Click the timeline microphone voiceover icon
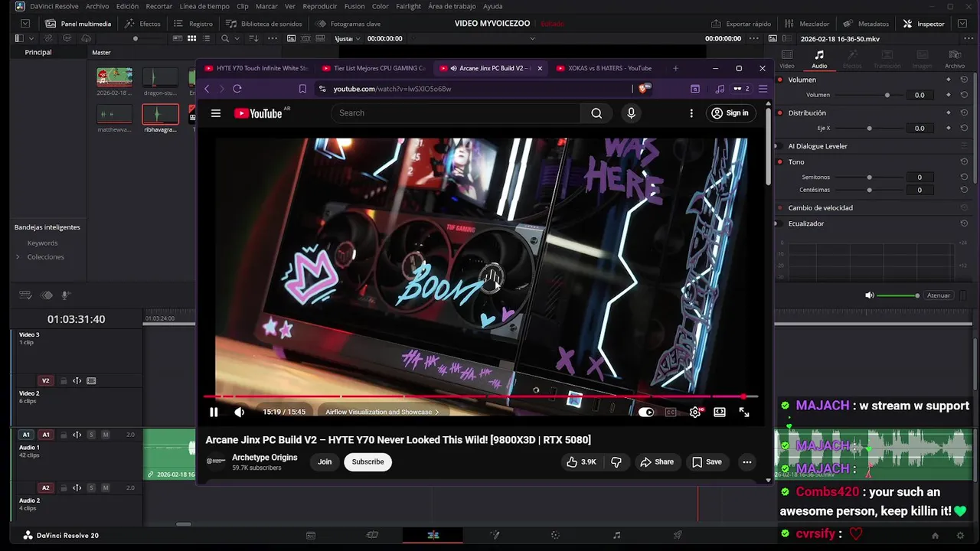 67,295
